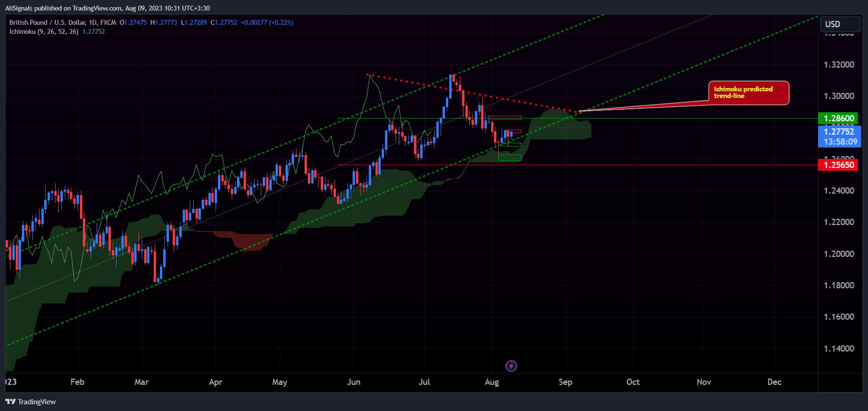Click the current price 1.27752 label

click(839, 131)
